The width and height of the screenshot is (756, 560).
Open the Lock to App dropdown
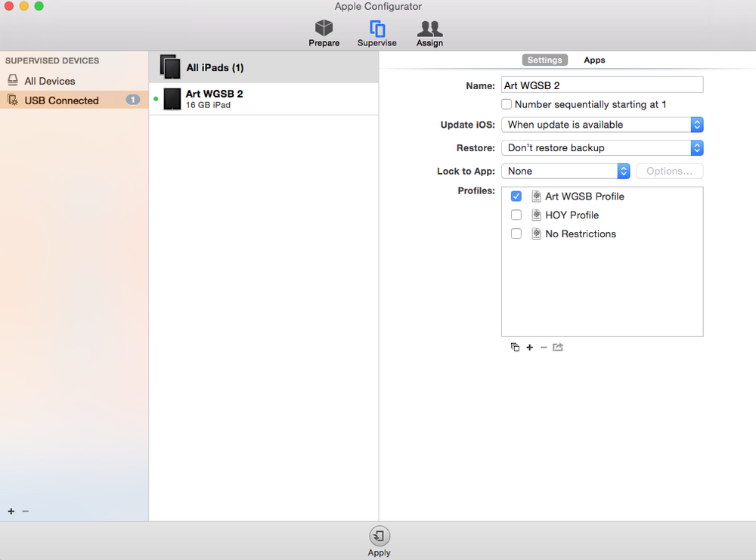(565, 171)
